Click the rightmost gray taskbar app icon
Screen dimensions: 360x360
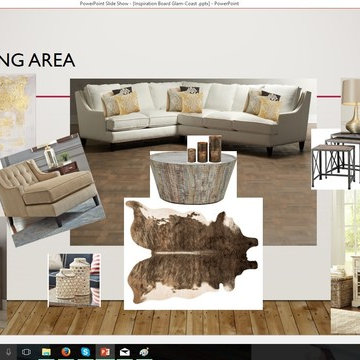coord(144,352)
